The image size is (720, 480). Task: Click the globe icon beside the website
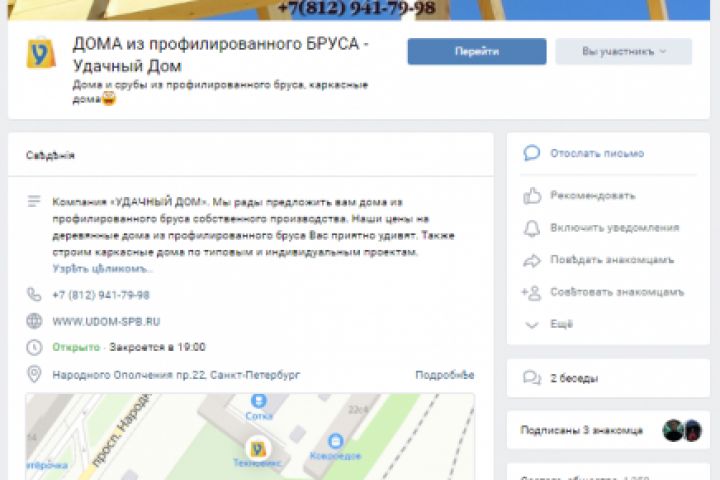[x=34, y=321]
